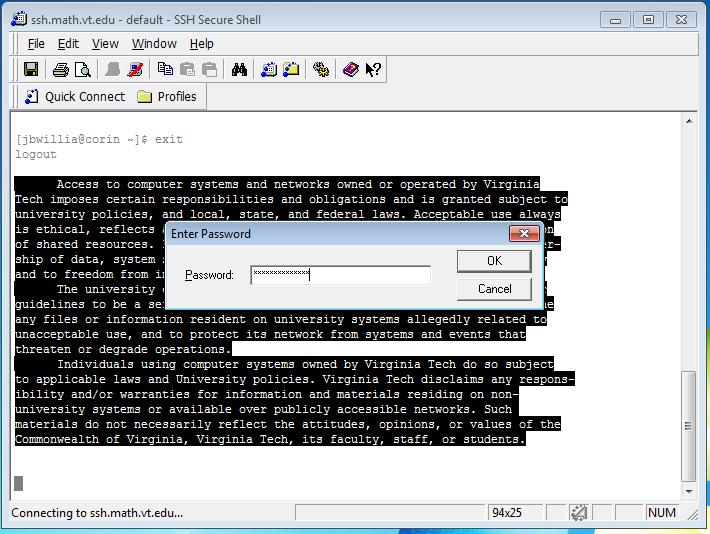Click the vertical scrollbar thumb

pos(689,426)
